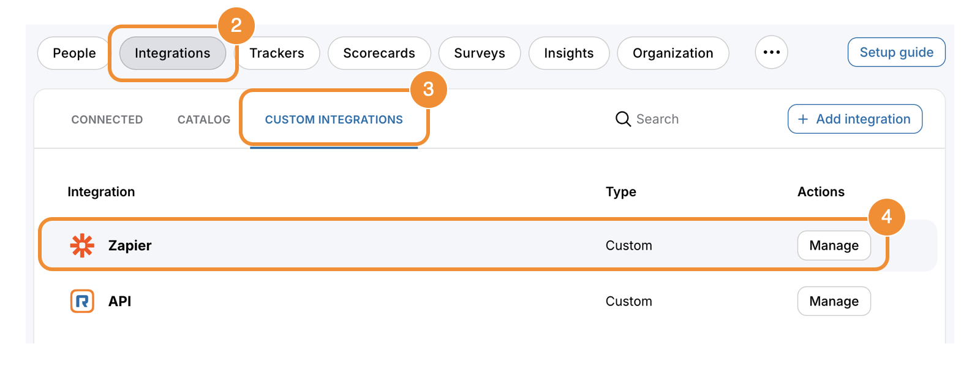The width and height of the screenshot is (980, 368).
Task: Go to the Trackers tab
Action: [277, 53]
